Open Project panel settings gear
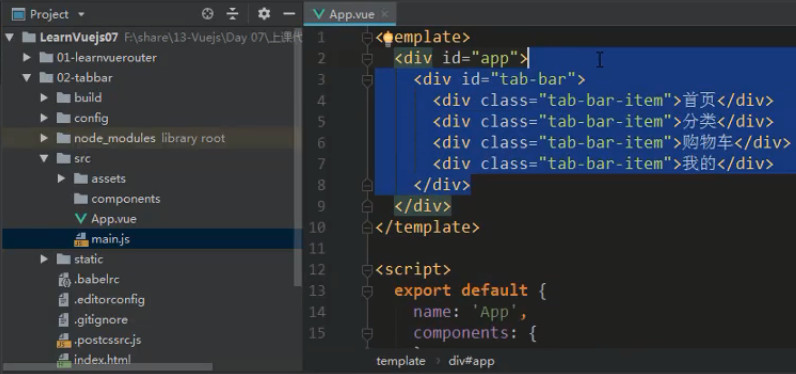 (264, 14)
